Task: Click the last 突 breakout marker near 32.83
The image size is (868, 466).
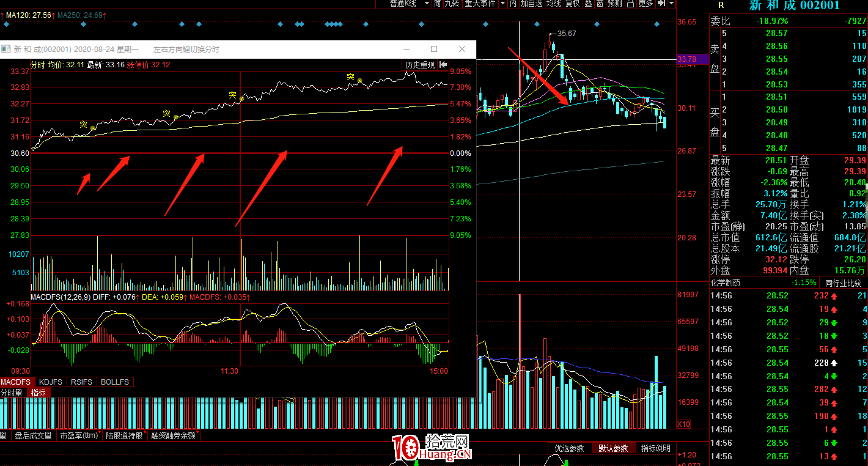Action: click(x=350, y=77)
